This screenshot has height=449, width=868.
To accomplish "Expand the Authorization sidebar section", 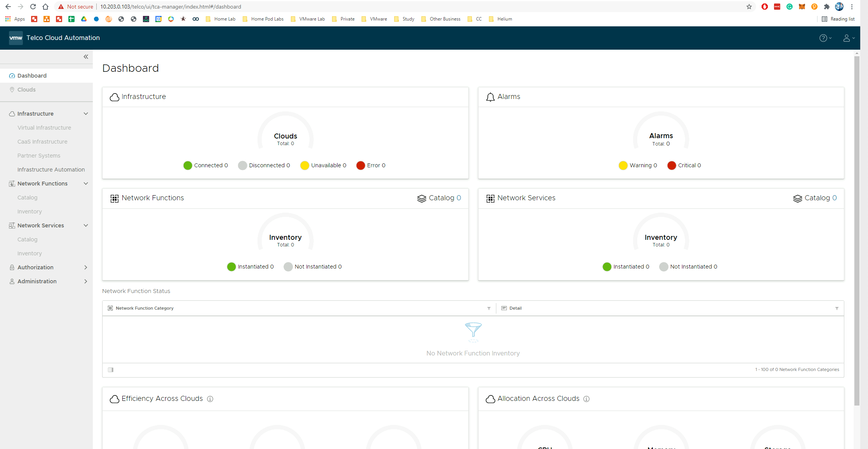I will [x=86, y=267].
